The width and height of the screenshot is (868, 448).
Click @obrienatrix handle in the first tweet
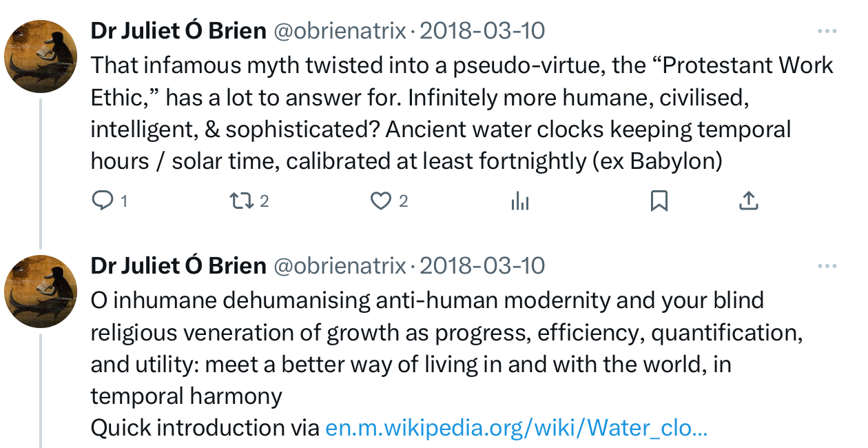[x=340, y=31]
